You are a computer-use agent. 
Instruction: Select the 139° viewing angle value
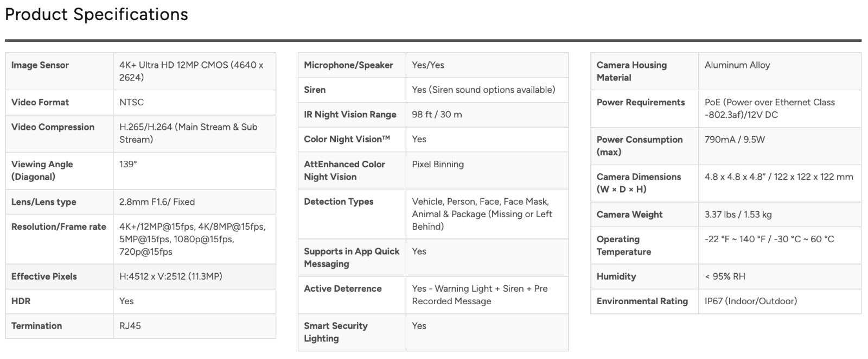[128, 164]
